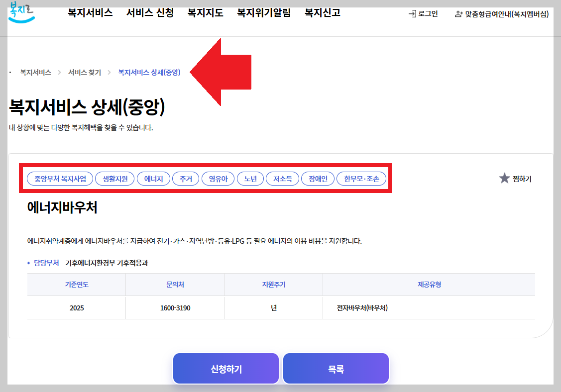Toggle the 찜하기 star bookmark icon

pos(504,179)
